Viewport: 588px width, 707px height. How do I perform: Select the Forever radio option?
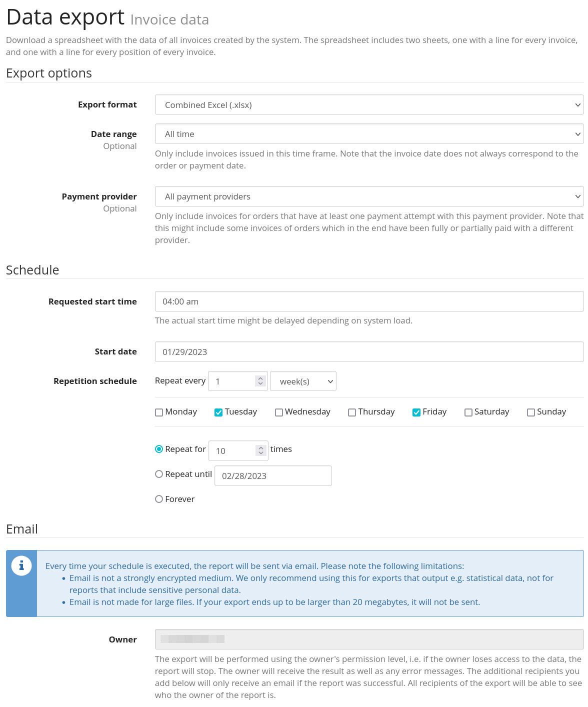click(159, 499)
